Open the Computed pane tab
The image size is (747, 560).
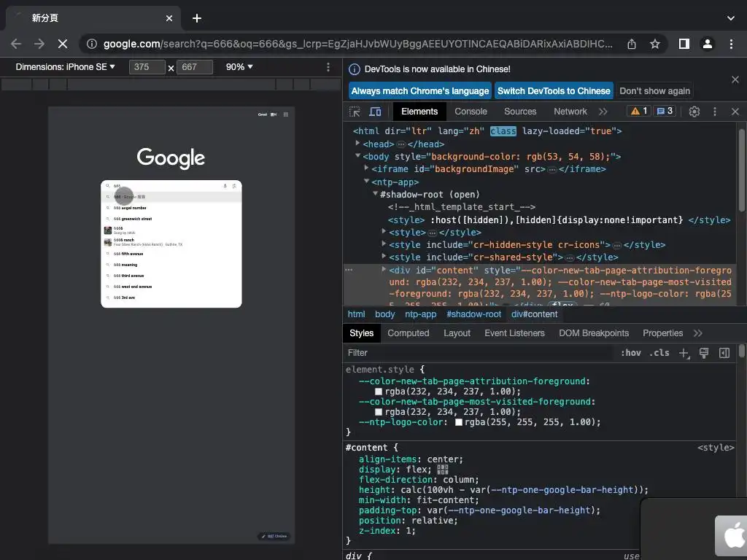409,333
